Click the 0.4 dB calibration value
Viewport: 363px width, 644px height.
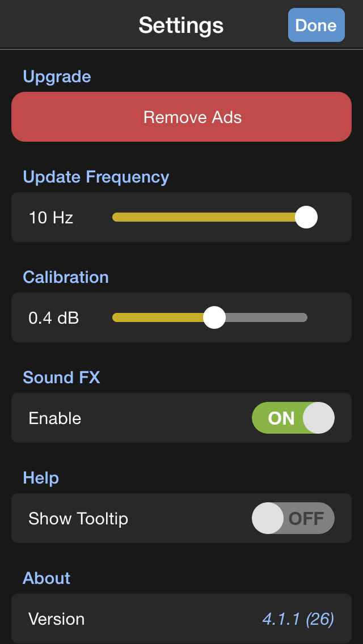53,318
